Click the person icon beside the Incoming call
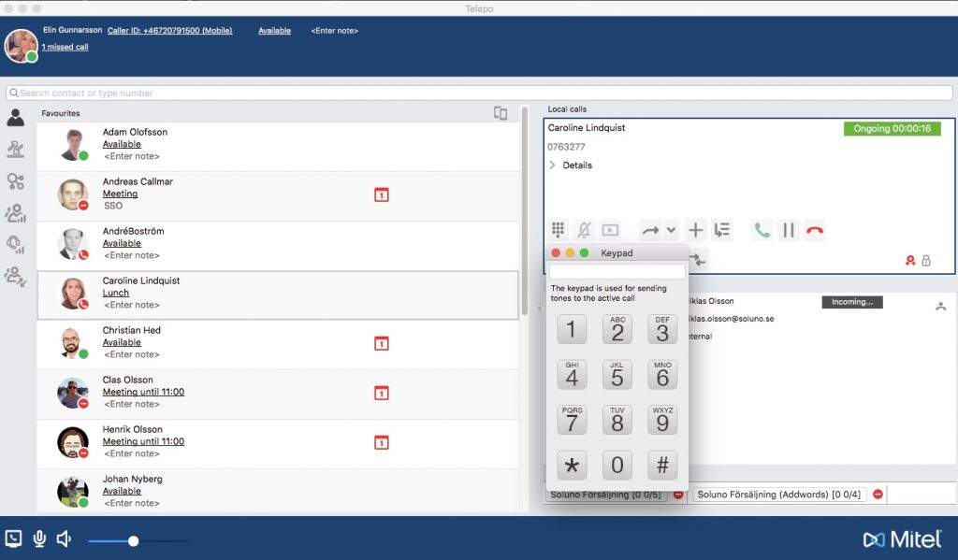 (940, 306)
